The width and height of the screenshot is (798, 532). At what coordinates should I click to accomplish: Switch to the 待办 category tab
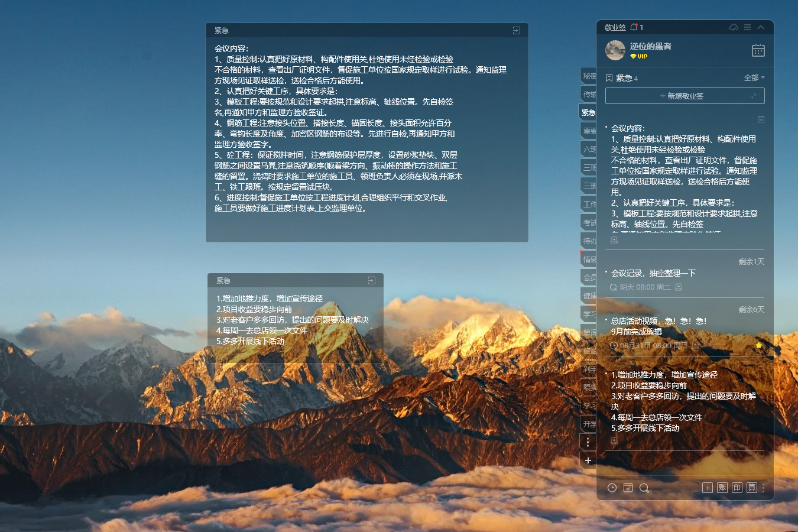coord(589,241)
